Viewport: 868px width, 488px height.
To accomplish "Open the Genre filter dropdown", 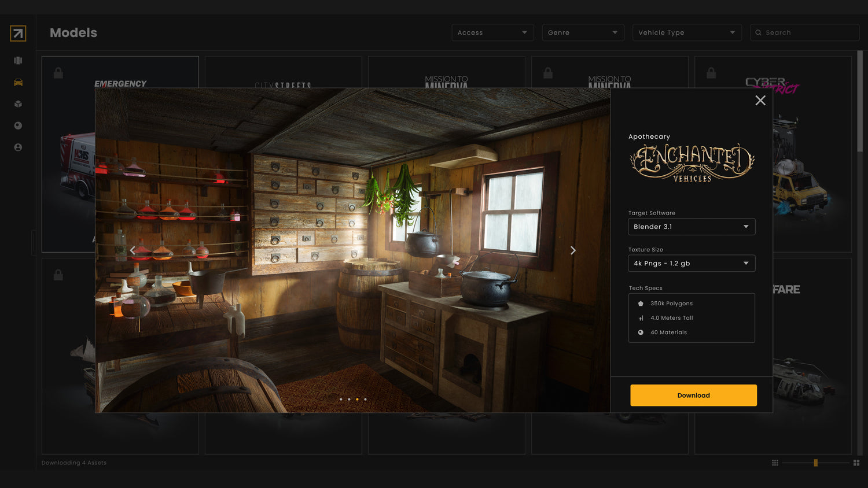I will [x=583, y=32].
